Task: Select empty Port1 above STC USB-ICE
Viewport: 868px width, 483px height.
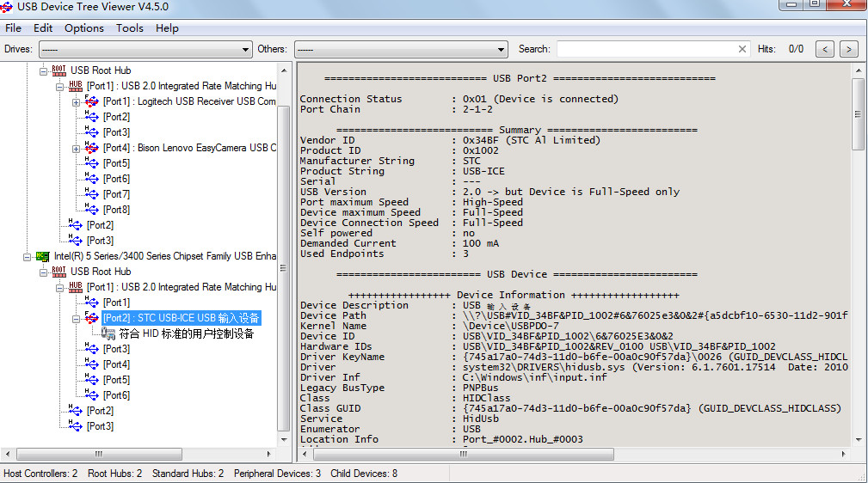Action: click(116, 303)
